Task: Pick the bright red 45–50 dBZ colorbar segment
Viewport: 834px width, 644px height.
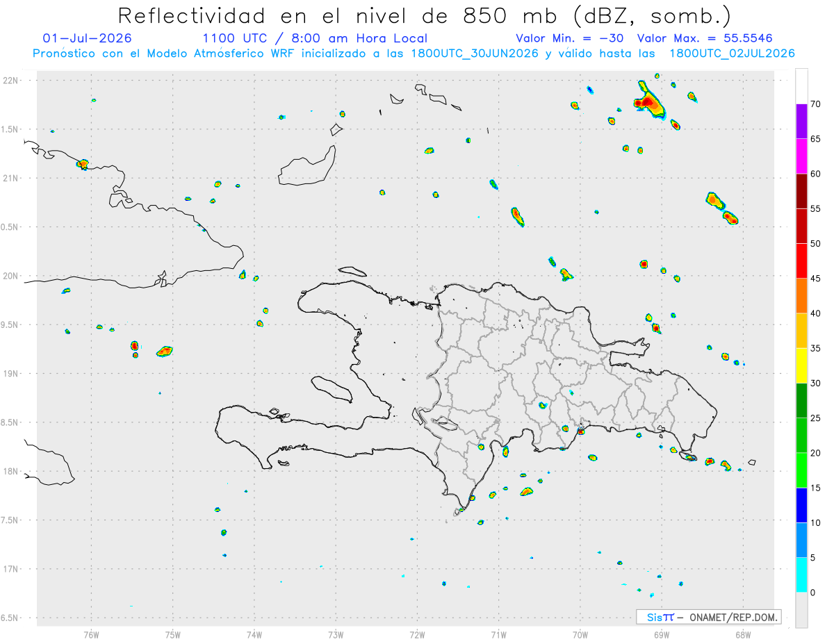Action: pyautogui.click(x=801, y=261)
